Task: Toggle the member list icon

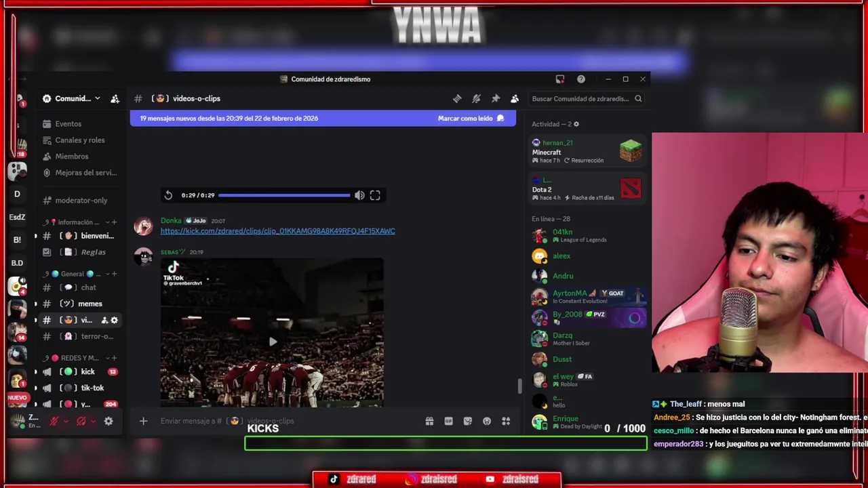Action: [515, 98]
